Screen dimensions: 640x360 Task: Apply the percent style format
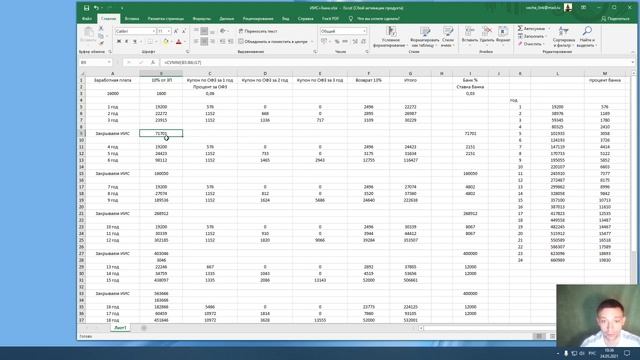tap(337, 41)
